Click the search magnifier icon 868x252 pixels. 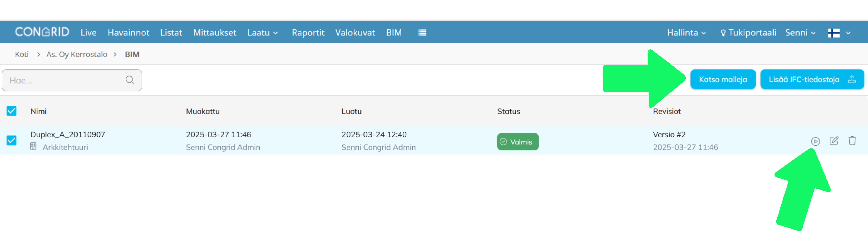tap(130, 80)
